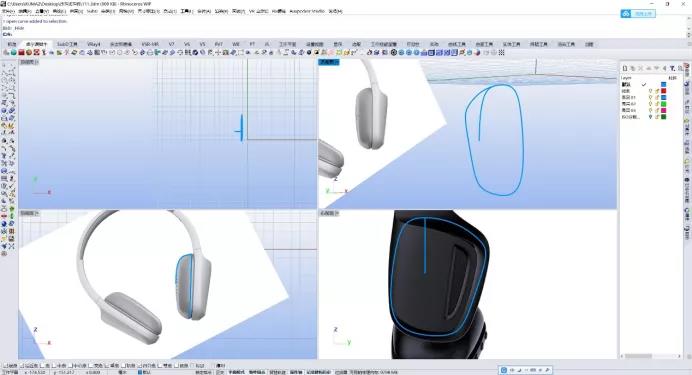Click the Layers panel horizontal scrollbar thumb

(638, 356)
